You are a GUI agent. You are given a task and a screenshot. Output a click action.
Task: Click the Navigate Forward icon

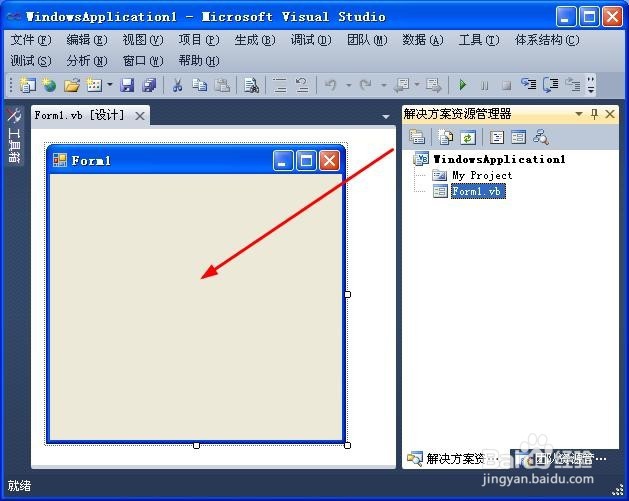[x=433, y=85]
